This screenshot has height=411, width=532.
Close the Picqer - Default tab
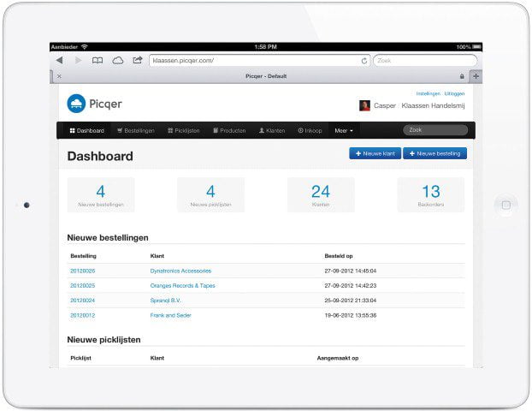point(59,76)
